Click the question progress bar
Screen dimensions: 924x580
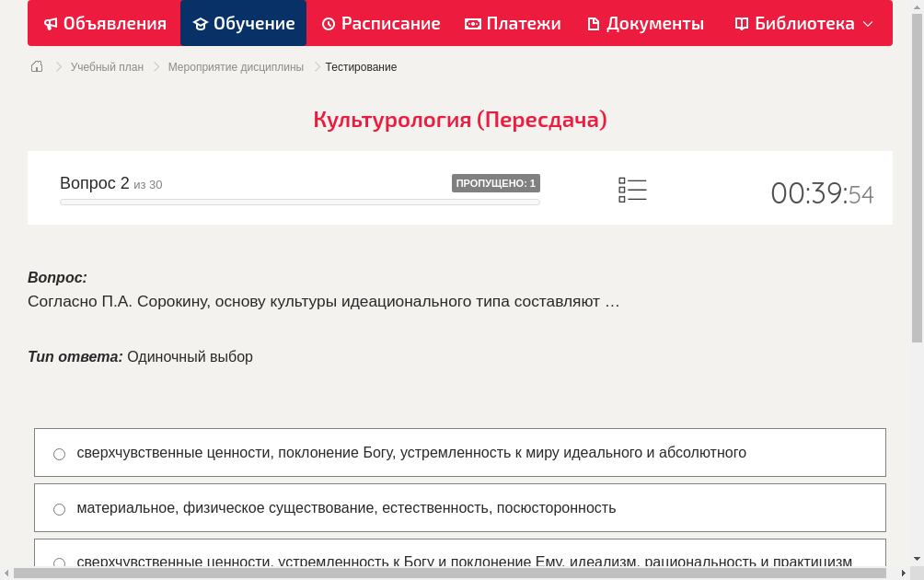pos(299,202)
